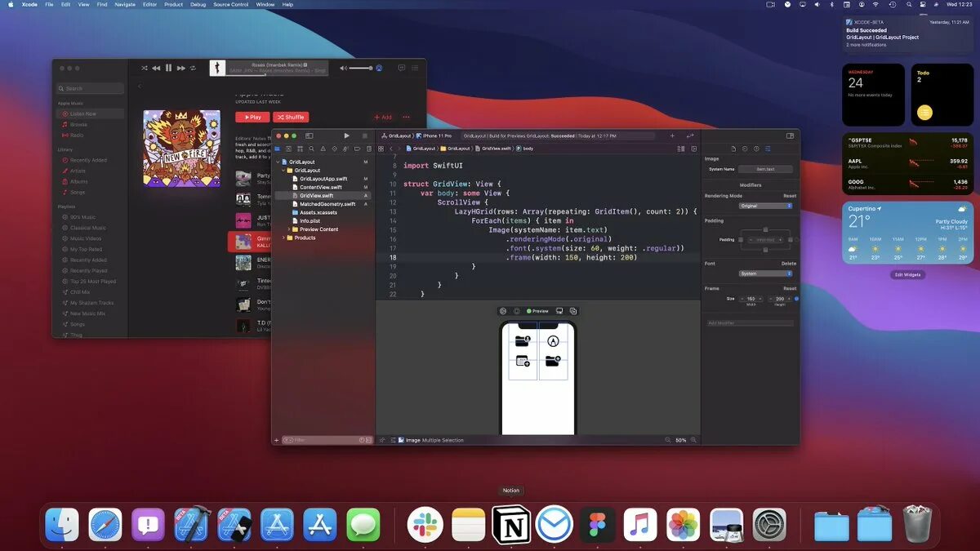
Task: Preview on device from the canvas toolbar
Action: (559, 311)
